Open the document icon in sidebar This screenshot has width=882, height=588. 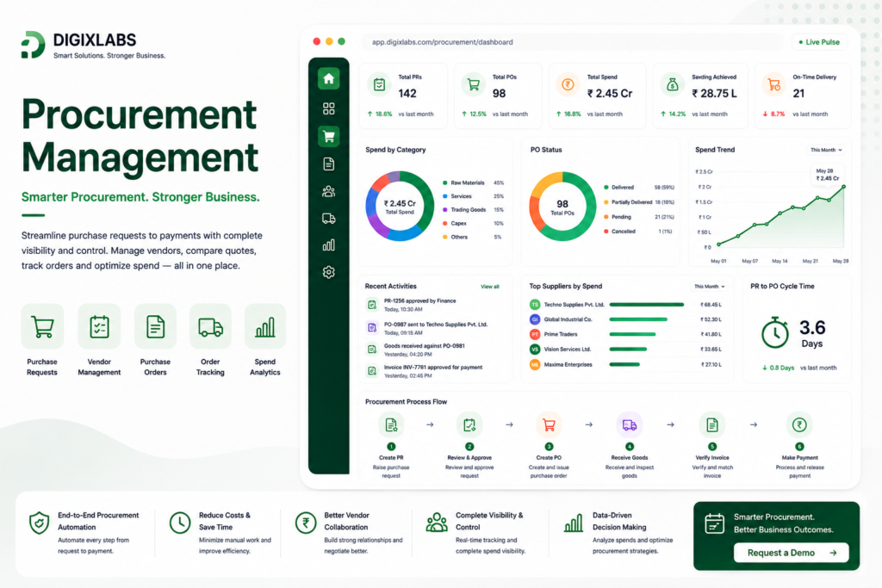tap(328, 164)
